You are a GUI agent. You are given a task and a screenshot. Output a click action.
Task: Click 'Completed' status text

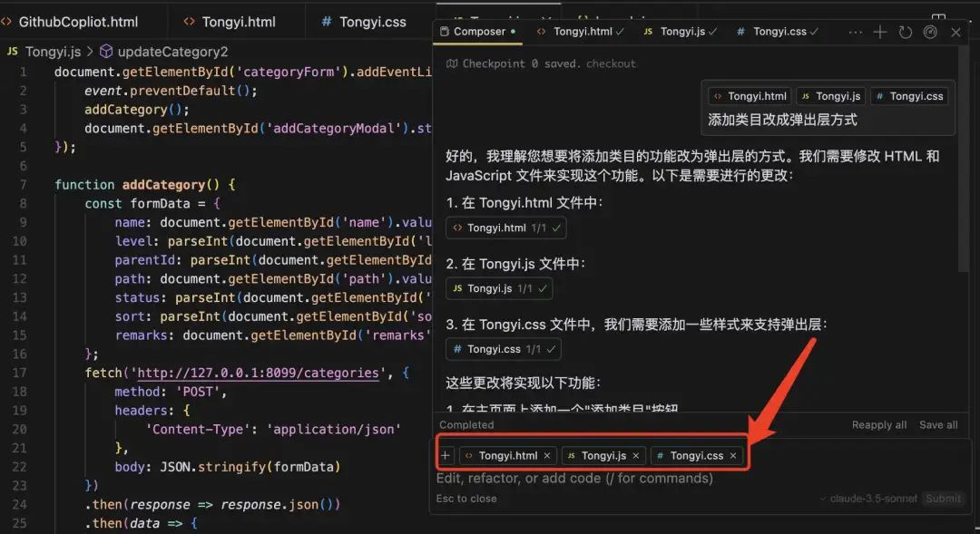tap(466, 425)
